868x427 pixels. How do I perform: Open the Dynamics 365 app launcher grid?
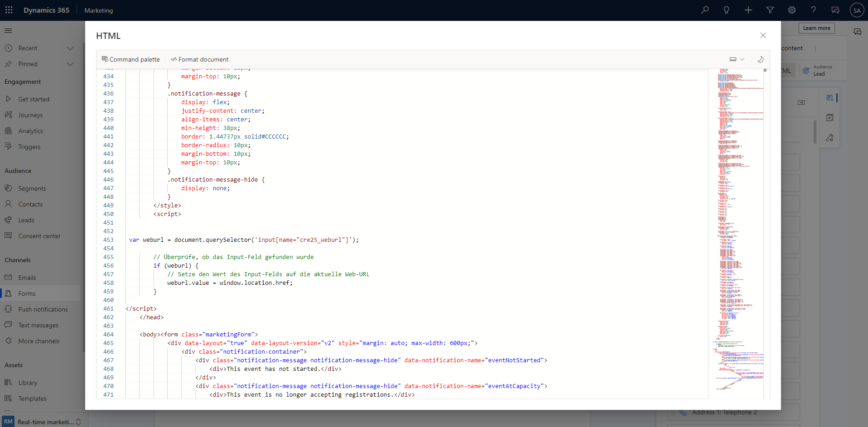pos(9,10)
